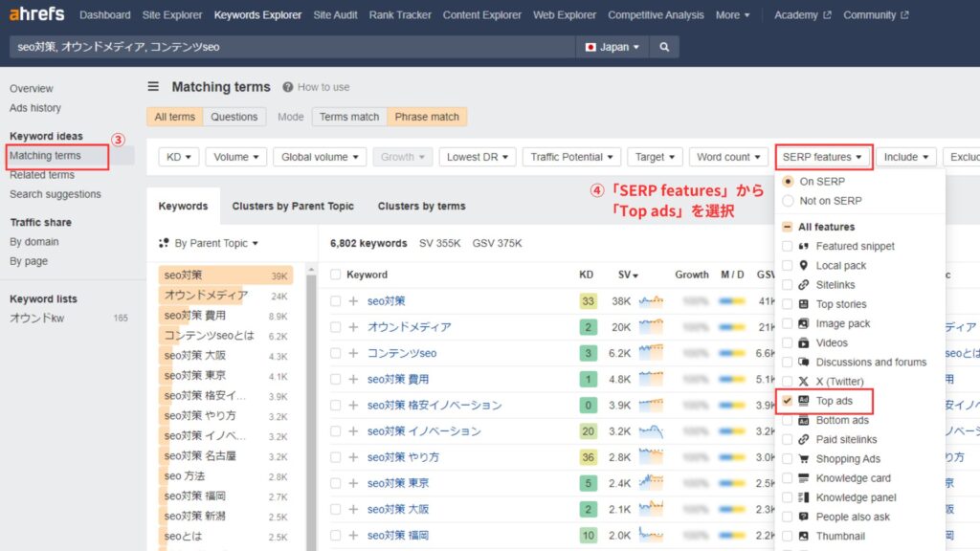Click the plus icon beside seo対策 費用 keyword
Screen dimensions: 980x551
tap(353, 379)
